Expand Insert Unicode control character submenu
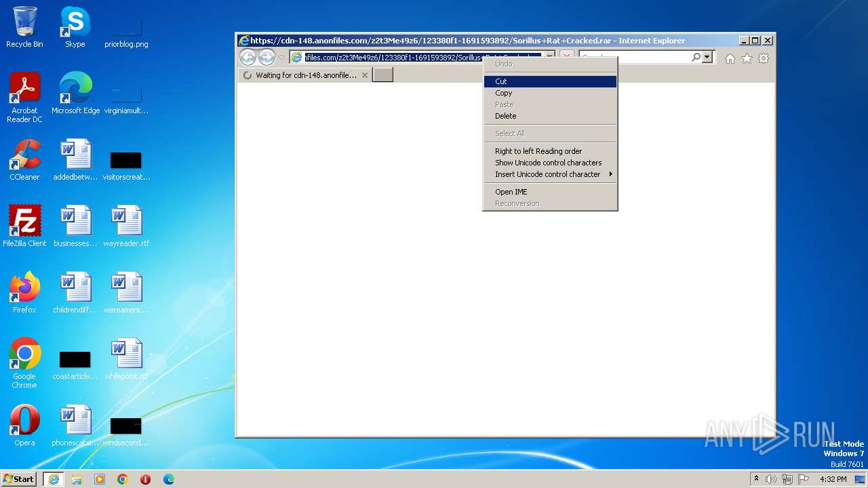This screenshot has width=868, height=488. tap(550, 174)
